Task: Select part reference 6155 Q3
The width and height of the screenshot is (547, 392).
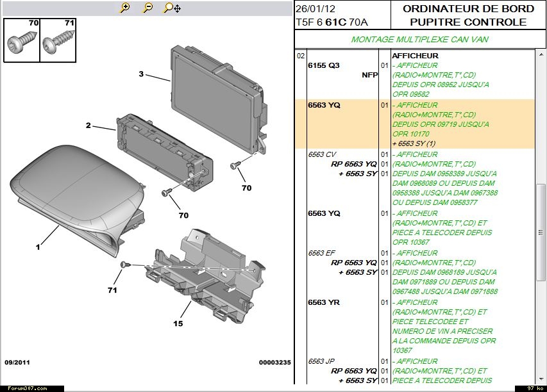Action: [x=324, y=65]
